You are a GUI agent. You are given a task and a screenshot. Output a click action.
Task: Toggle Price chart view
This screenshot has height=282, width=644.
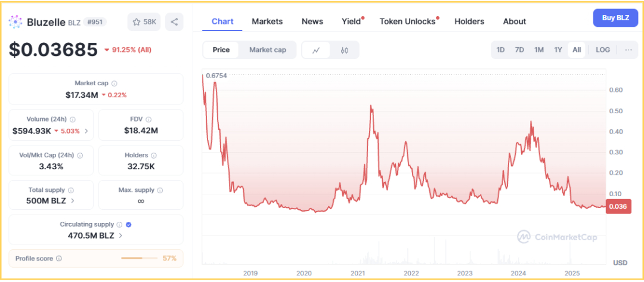[x=221, y=50]
